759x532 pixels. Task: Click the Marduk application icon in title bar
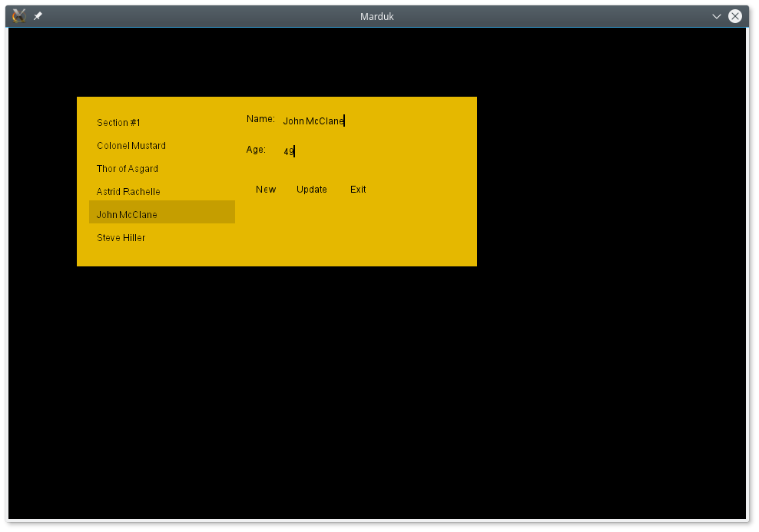pos(19,16)
